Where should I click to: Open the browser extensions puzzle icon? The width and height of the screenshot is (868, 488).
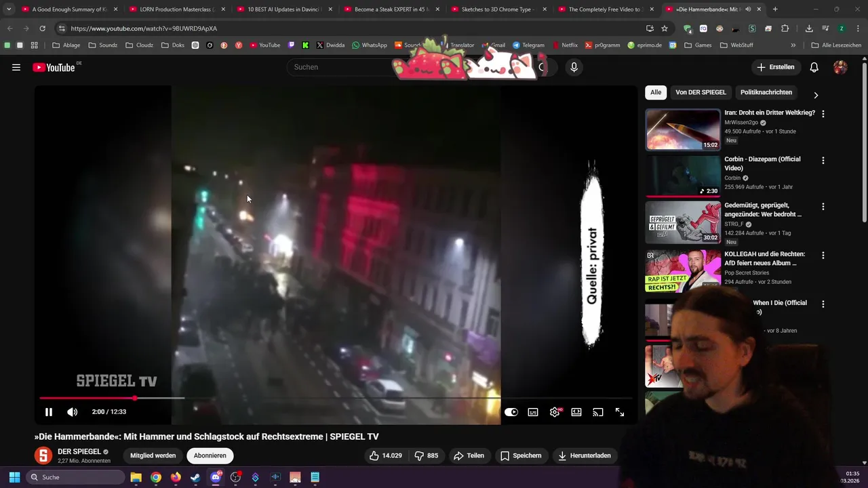tap(785, 28)
